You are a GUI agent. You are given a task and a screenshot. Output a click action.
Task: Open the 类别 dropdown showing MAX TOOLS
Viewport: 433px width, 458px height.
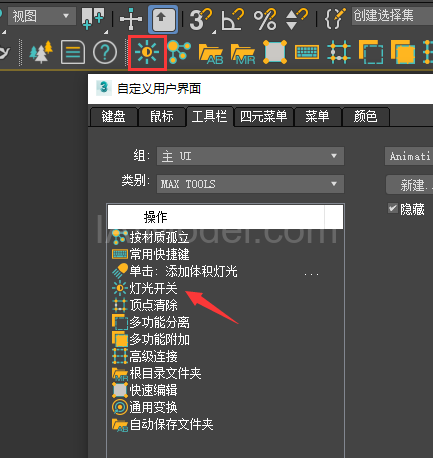pyautogui.click(x=250, y=184)
